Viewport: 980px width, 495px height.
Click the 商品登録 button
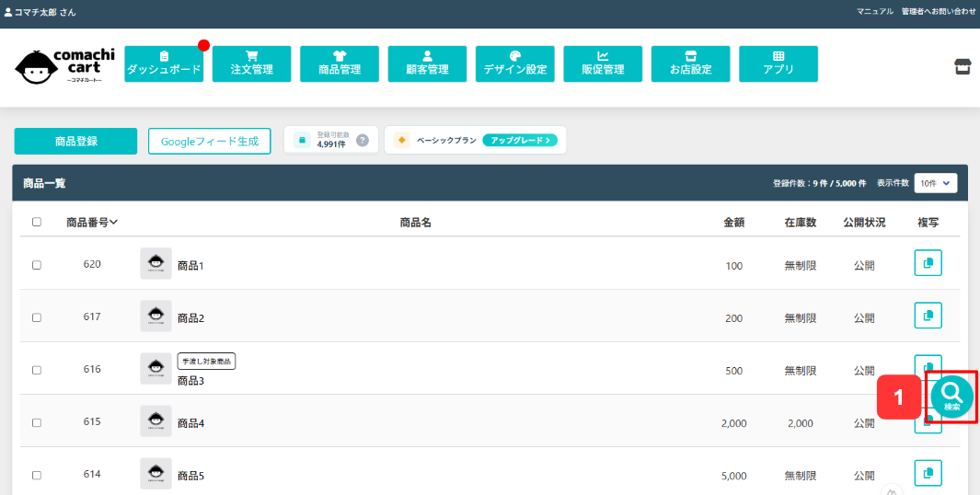75,142
